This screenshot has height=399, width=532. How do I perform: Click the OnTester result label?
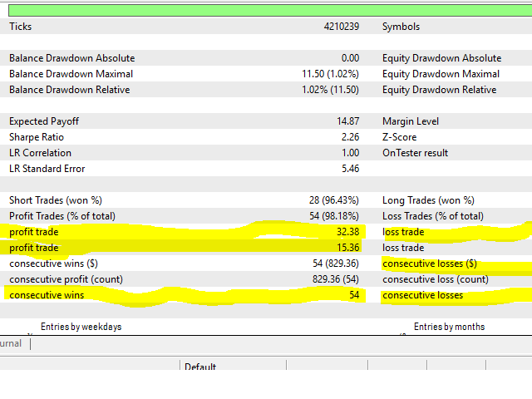416,153
